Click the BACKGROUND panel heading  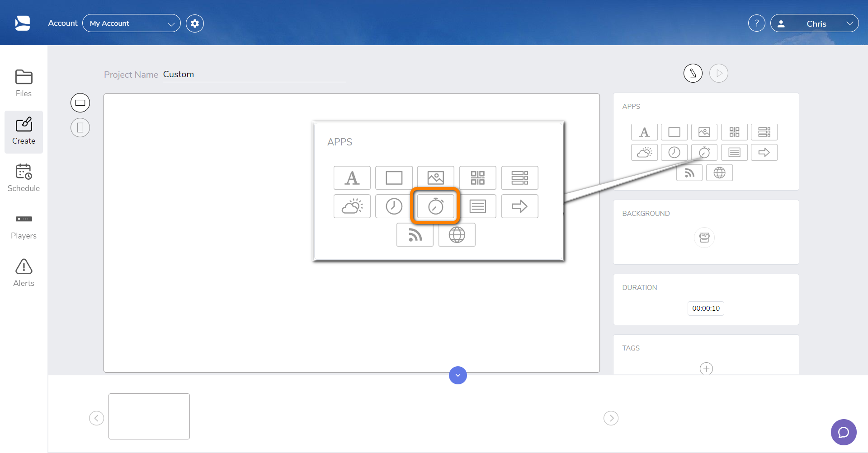tap(646, 214)
